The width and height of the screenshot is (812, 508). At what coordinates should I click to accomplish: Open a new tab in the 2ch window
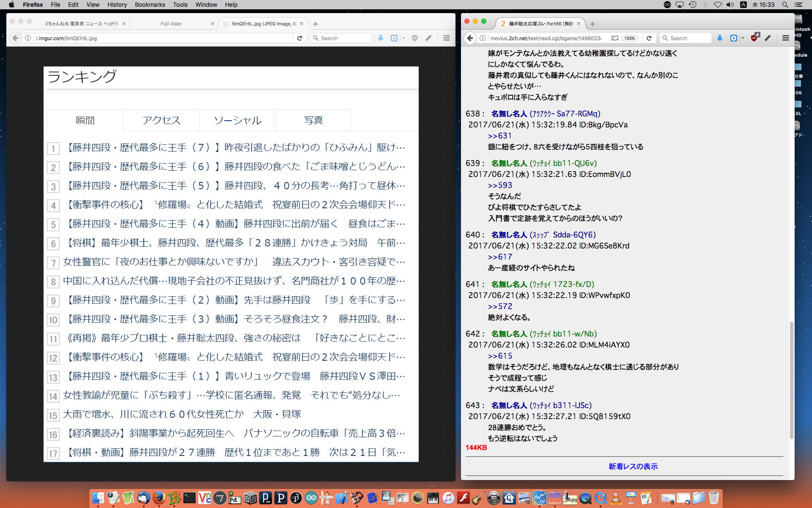[593, 24]
